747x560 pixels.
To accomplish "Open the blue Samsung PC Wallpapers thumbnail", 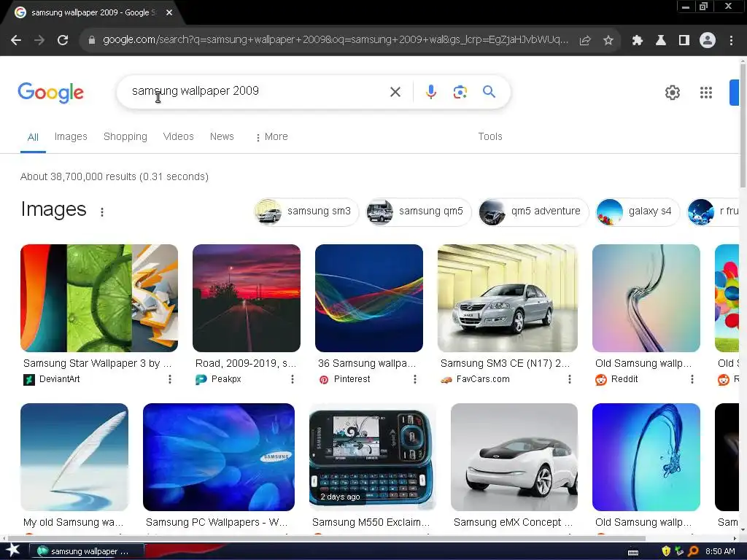I will [x=219, y=457].
